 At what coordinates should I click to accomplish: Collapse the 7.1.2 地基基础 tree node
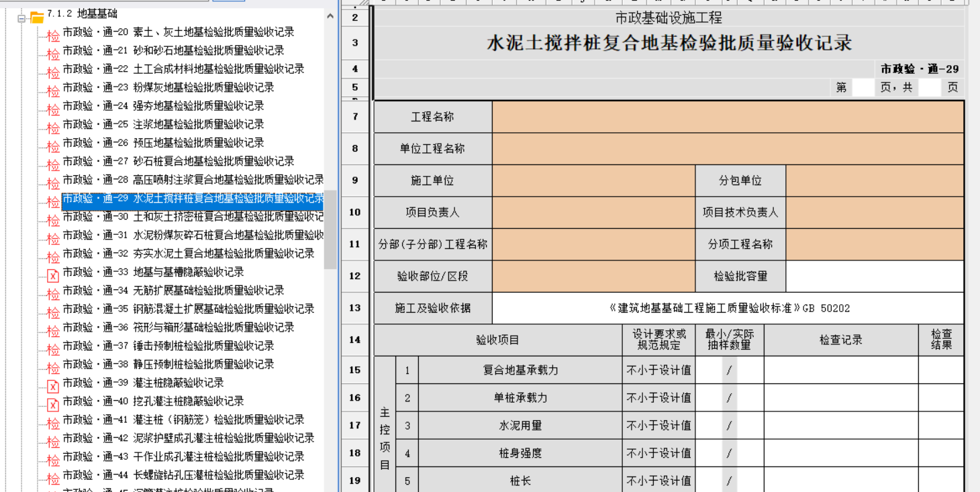pyautogui.click(x=21, y=17)
